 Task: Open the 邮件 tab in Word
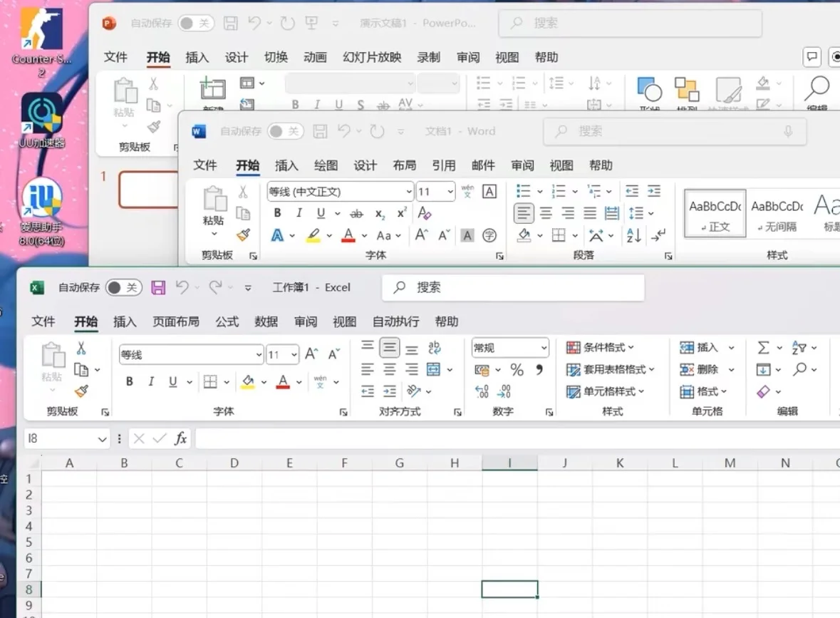point(483,165)
